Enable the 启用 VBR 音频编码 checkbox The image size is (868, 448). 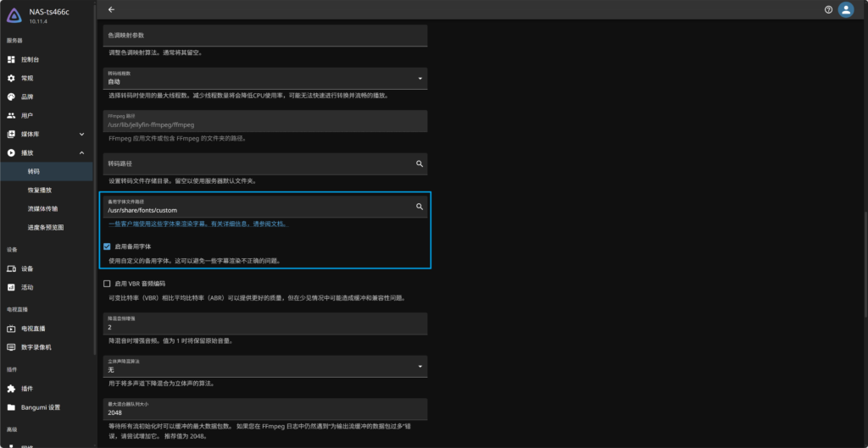point(107,284)
